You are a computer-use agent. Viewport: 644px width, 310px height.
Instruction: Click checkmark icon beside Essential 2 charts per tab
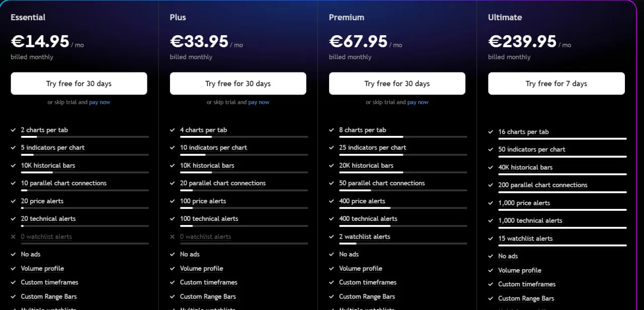point(14,130)
